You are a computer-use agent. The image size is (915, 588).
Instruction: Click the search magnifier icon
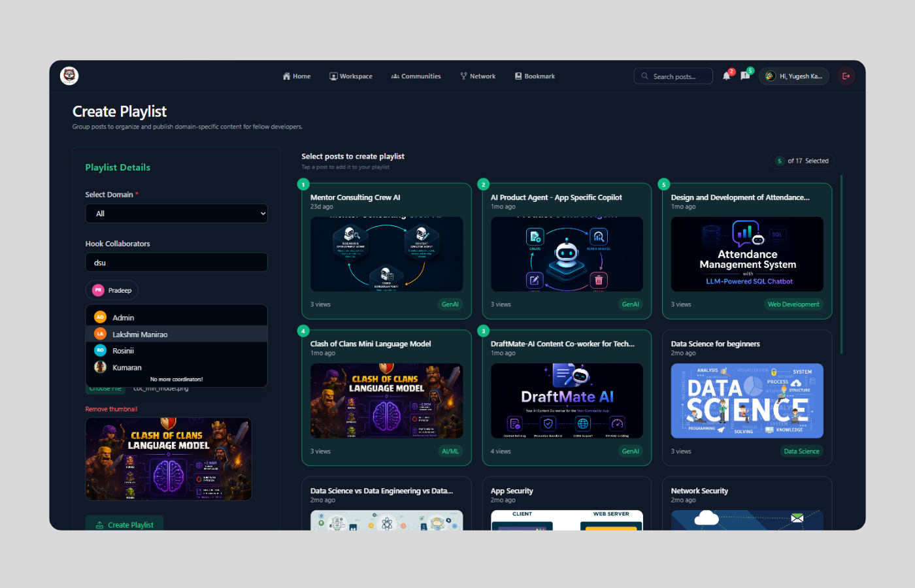(645, 76)
